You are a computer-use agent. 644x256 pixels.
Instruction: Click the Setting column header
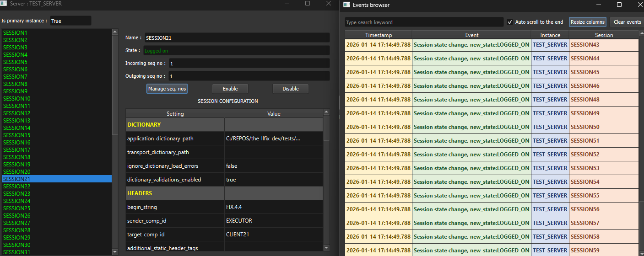tap(175, 114)
